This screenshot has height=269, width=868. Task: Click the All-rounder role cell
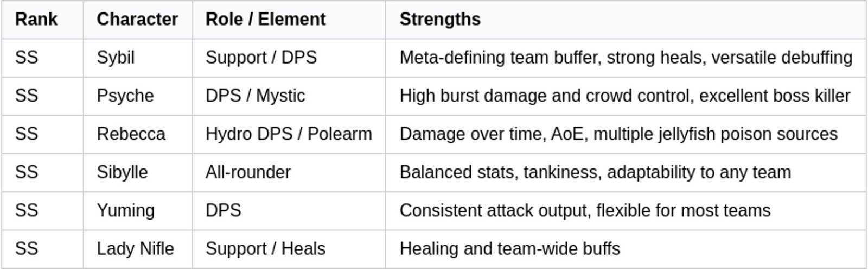248,172
